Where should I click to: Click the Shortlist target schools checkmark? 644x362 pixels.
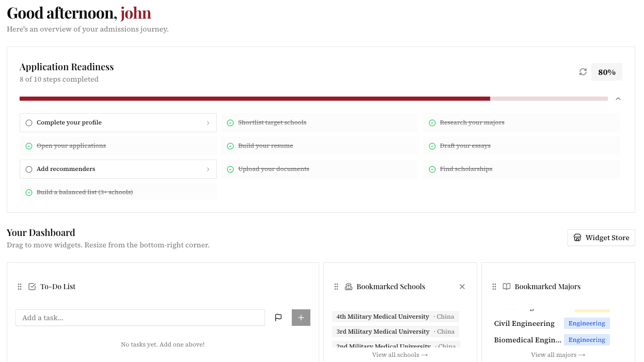[230, 123]
